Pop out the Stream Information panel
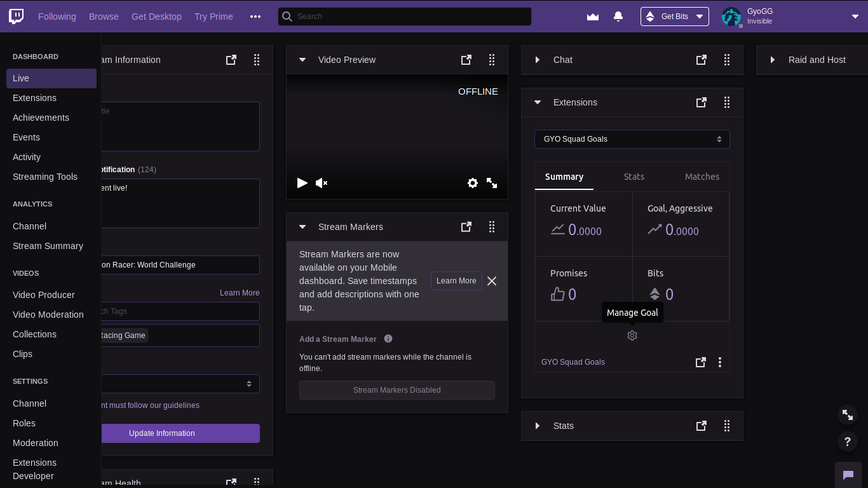This screenshot has height=488, width=868. (231, 60)
